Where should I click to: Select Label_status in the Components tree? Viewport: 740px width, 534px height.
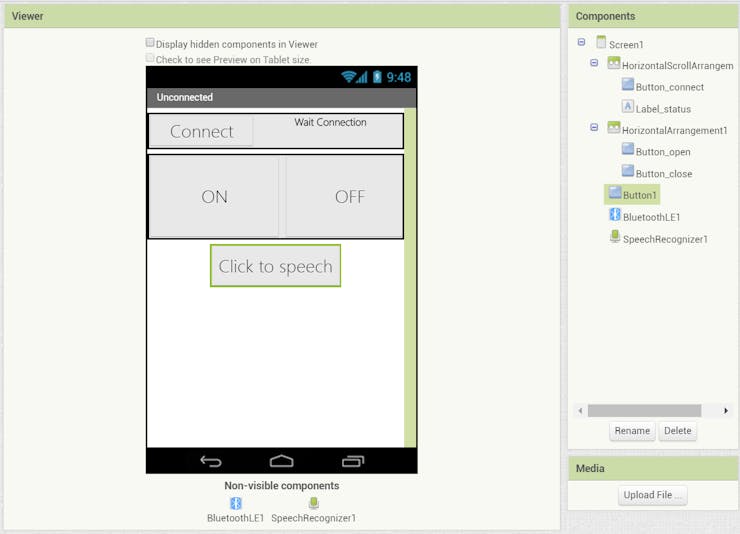click(x=663, y=109)
